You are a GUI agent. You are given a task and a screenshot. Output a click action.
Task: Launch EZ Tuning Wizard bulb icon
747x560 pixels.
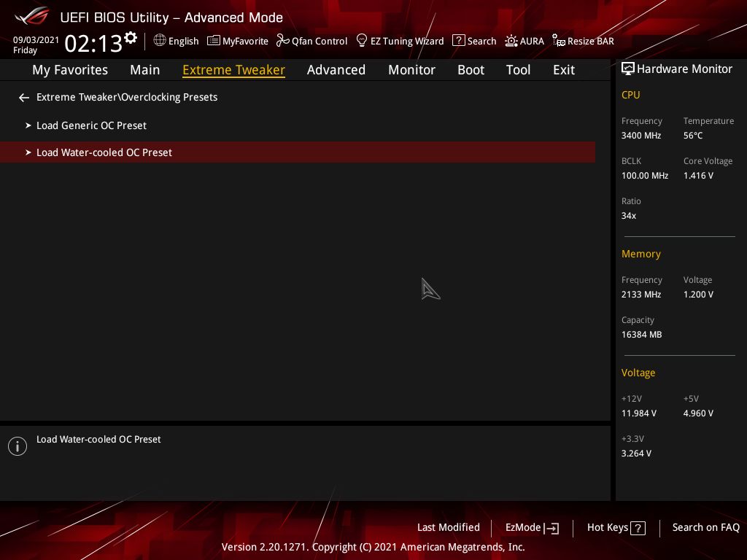(362, 40)
